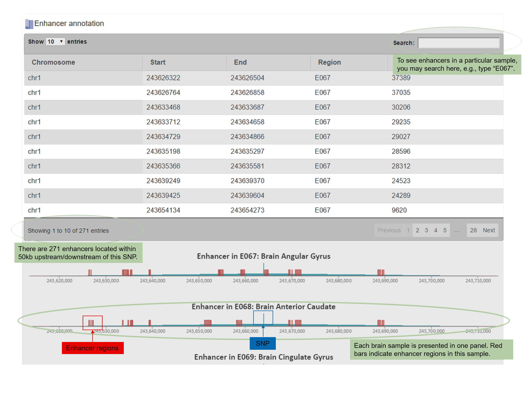Open the Show entries count dropdown

click(55, 42)
